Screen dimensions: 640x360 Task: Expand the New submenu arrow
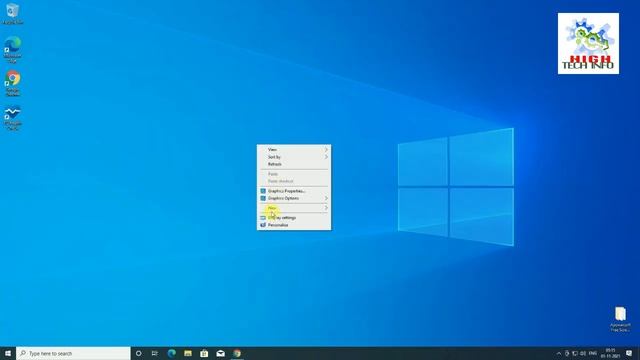click(326, 208)
